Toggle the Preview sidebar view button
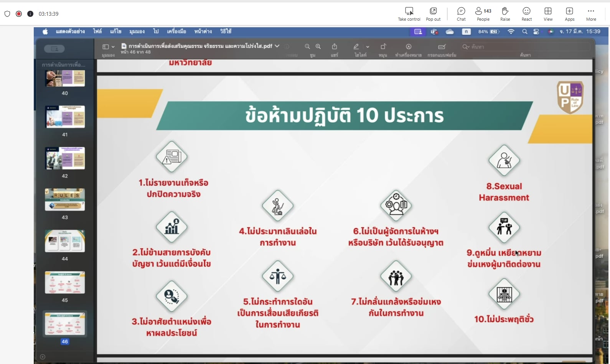The width and height of the screenshot is (610, 364). [106, 47]
